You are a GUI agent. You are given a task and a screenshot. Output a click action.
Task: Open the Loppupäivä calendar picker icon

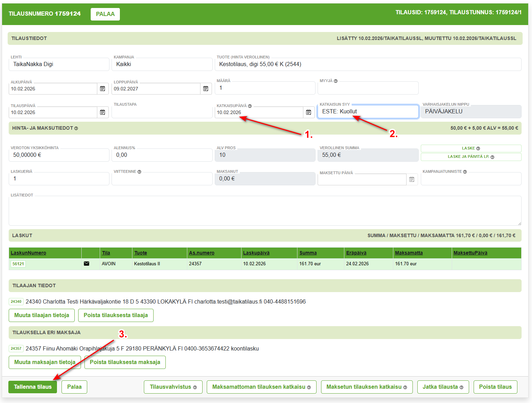point(206,89)
